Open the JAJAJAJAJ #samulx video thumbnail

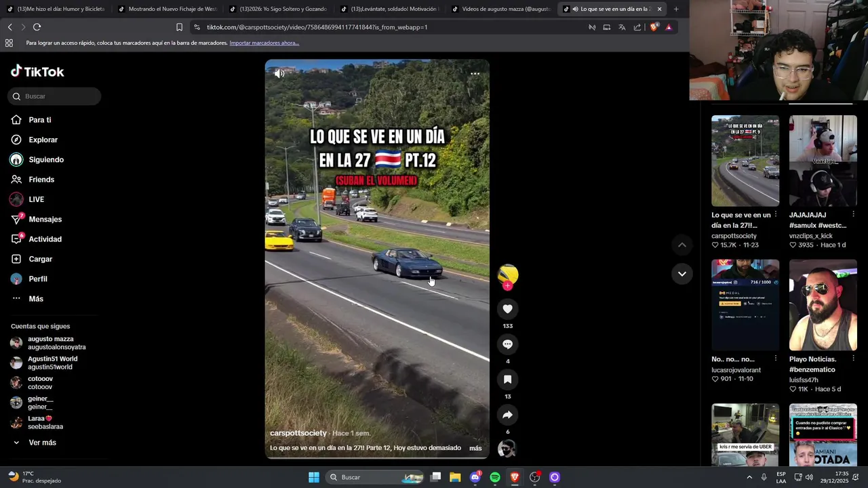pos(823,161)
